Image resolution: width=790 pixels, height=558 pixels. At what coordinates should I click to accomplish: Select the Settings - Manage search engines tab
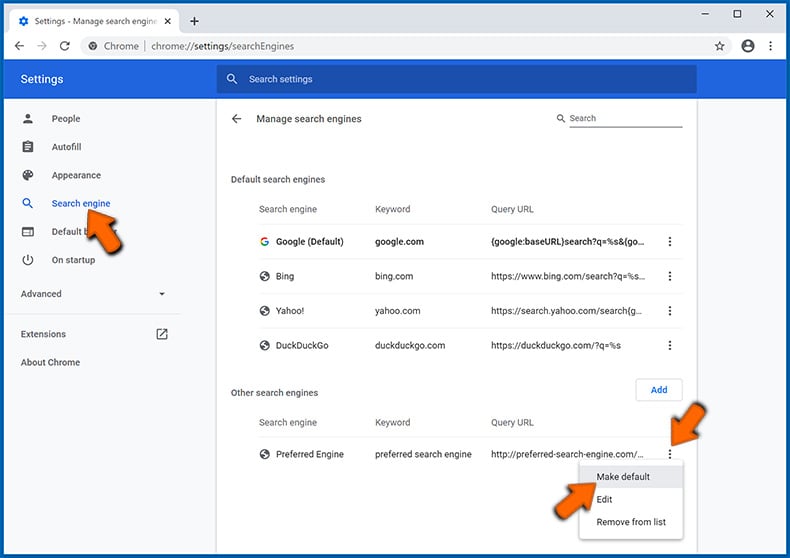[95, 21]
